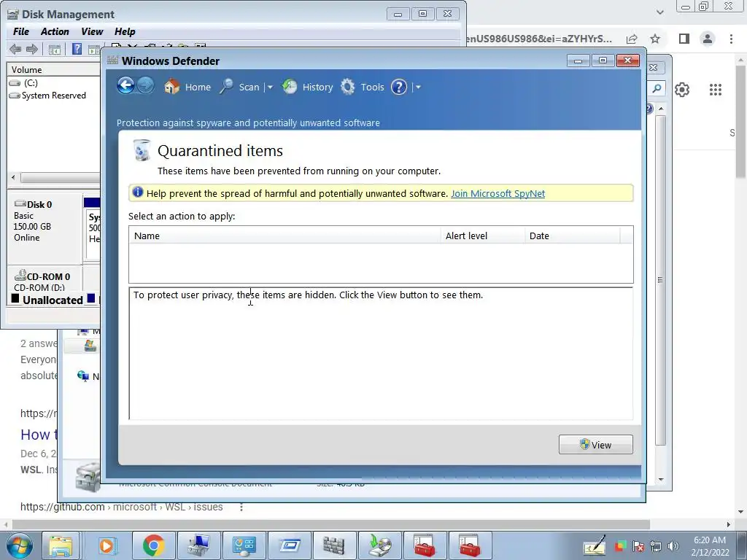Click the Join Microsoft SpyNet link

tap(498, 193)
